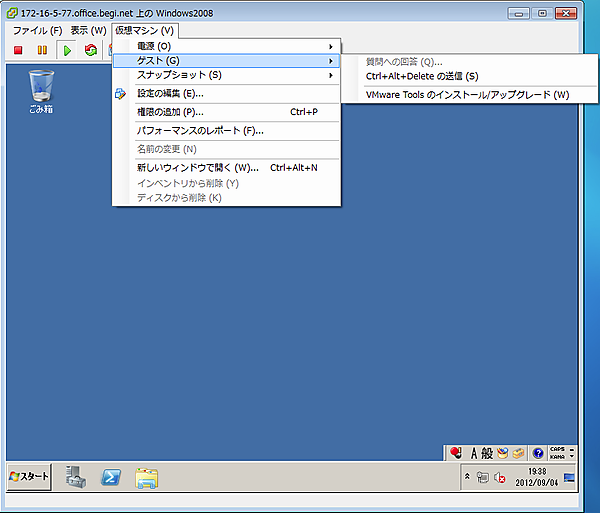Image resolution: width=600 pixels, height=513 pixels.
Task: Open Windows Explorer folder icon in taskbar
Action: (x=147, y=477)
